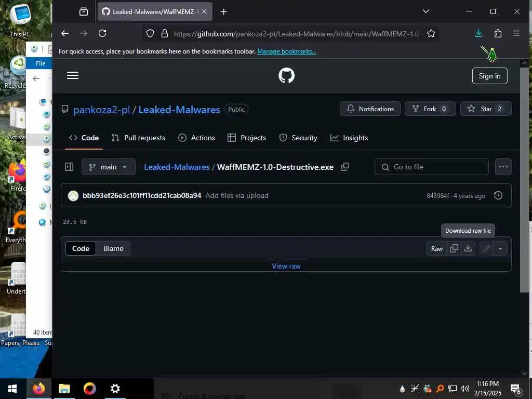Click the Go to file search field

tap(432, 167)
